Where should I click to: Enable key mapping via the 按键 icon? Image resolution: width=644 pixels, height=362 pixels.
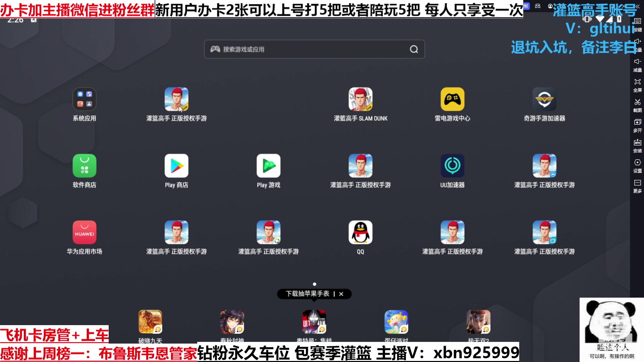pyautogui.click(x=637, y=21)
